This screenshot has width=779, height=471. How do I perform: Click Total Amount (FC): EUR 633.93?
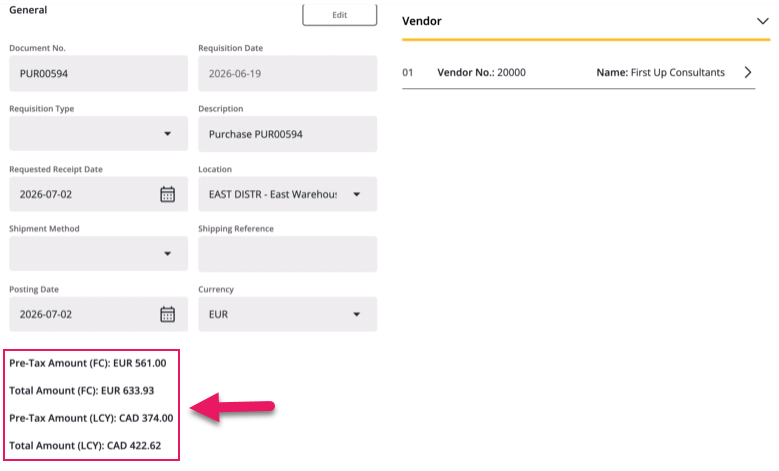(x=81, y=391)
